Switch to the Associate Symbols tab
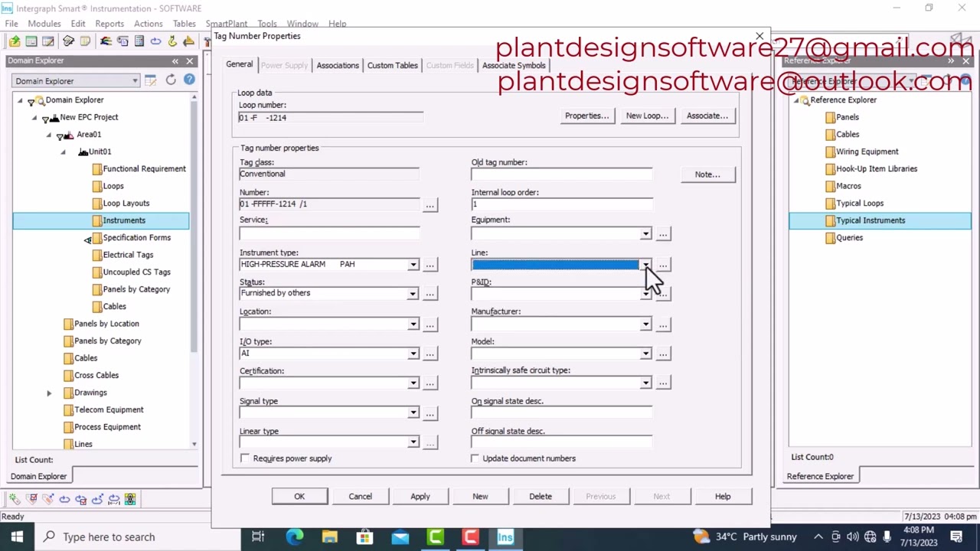This screenshot has width=980, height=551. click(514, 65)
